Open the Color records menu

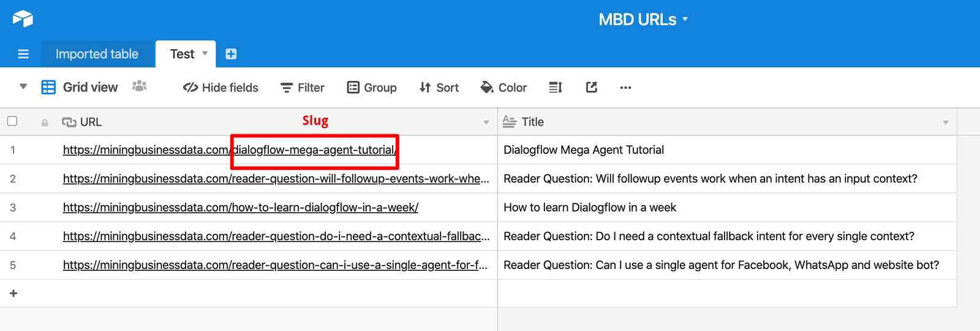(x=504, y=88)
